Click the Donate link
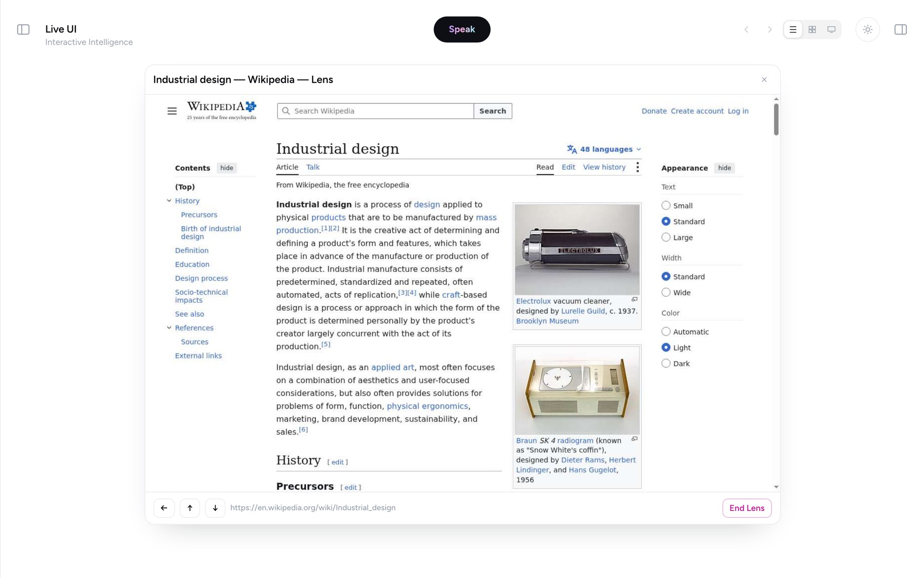 coord(654,111)
